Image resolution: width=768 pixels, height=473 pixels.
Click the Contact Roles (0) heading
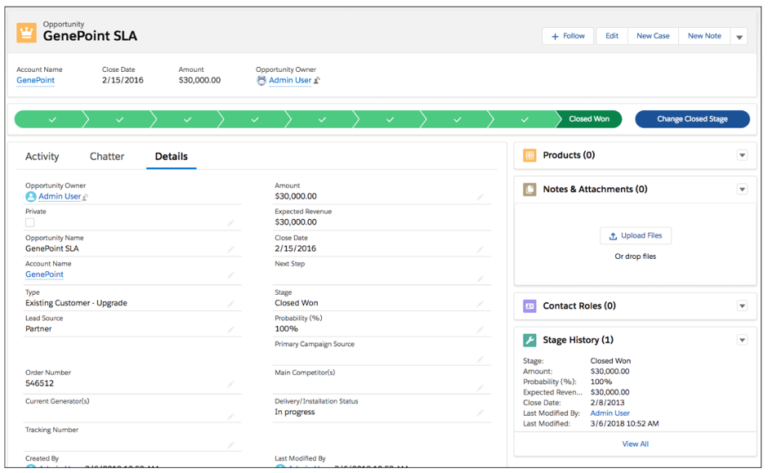coord(579,306)
